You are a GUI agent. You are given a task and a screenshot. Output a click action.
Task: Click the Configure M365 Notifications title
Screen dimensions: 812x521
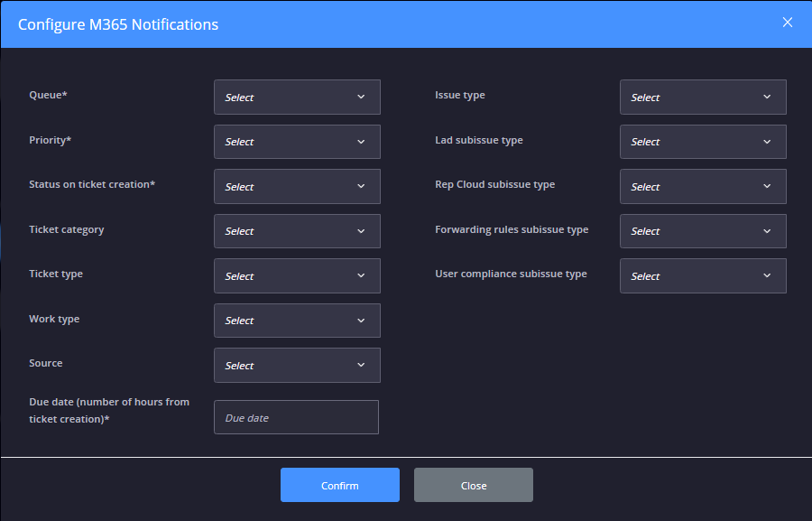click(x=118, y=24)
